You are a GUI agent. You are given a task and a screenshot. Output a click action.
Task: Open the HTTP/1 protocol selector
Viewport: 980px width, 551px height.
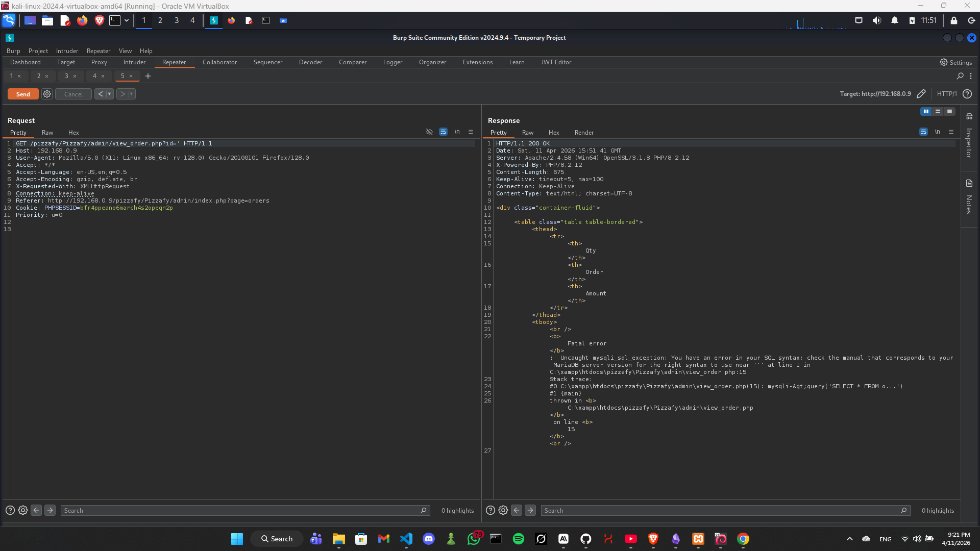947,94
